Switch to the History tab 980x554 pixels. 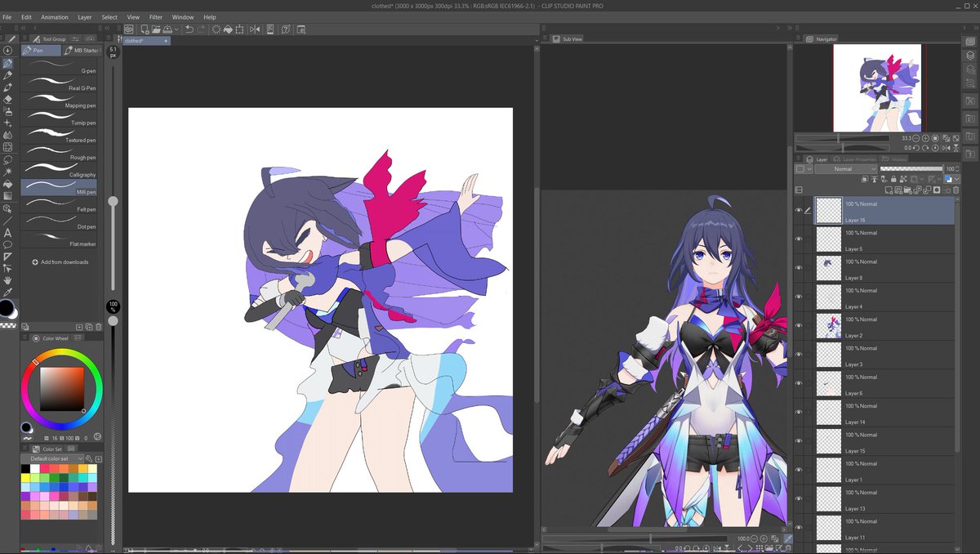(x=896, y=159)
